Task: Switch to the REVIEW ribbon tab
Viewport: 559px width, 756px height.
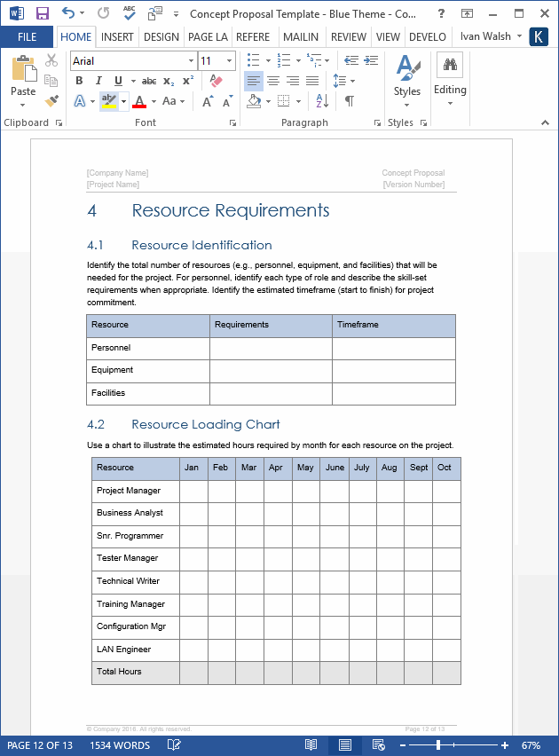Action: [348, 37]
